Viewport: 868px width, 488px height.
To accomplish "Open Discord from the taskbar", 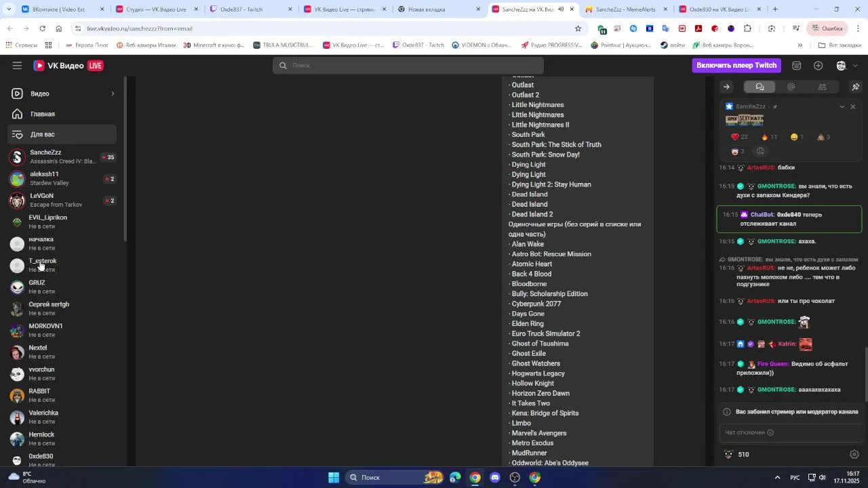I will [x=495, y=477].
